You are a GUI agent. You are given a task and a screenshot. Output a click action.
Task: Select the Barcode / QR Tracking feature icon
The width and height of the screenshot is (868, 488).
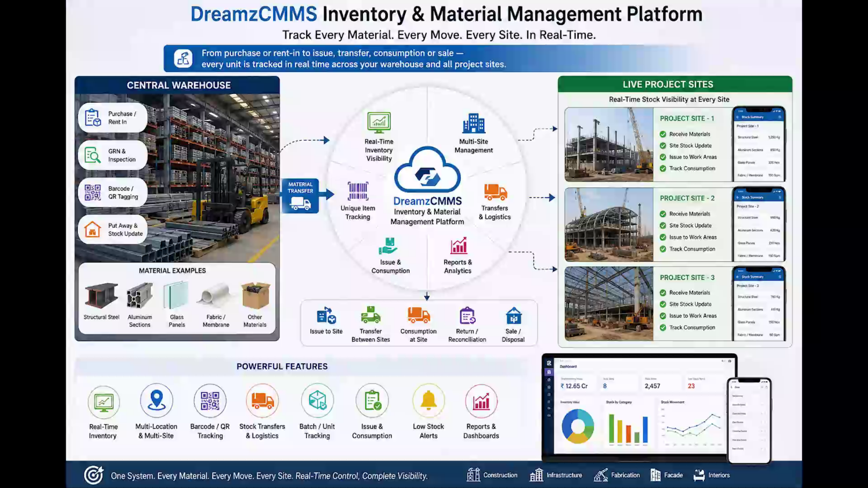click(x=210, y=401)
